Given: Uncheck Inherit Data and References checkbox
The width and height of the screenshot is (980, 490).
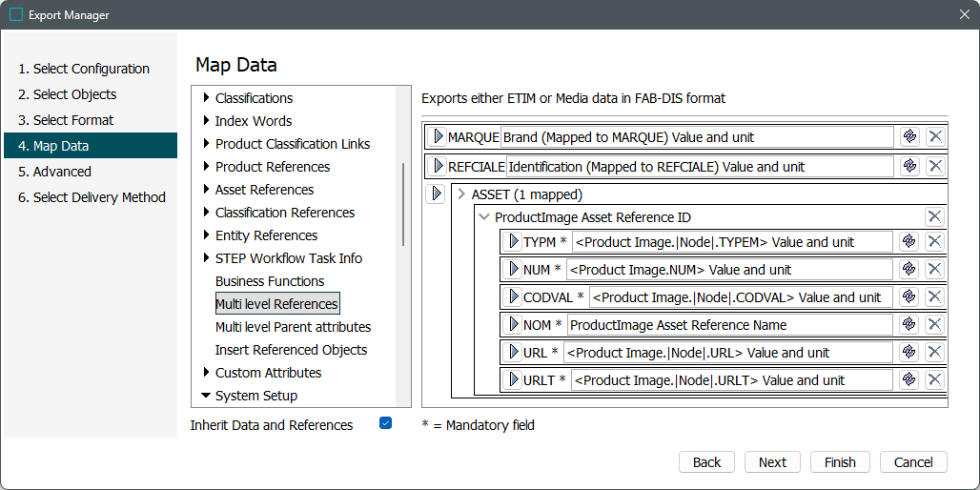Looking at the screenshot, I should tap(385, 423).
